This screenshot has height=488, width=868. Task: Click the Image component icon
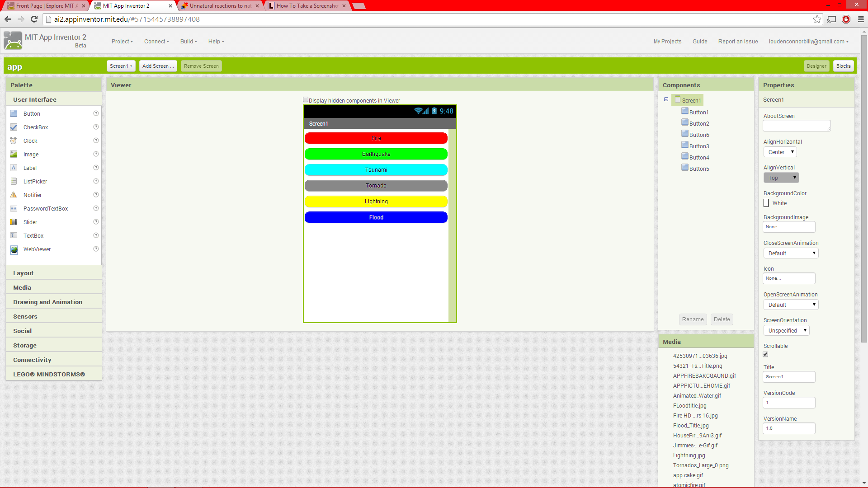pyautogui.click(x=14, y=154)
